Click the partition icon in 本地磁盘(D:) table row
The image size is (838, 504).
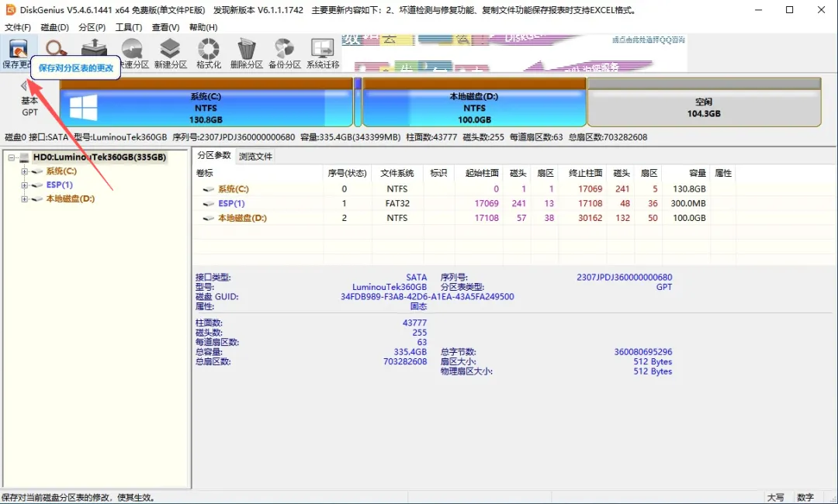209,218
